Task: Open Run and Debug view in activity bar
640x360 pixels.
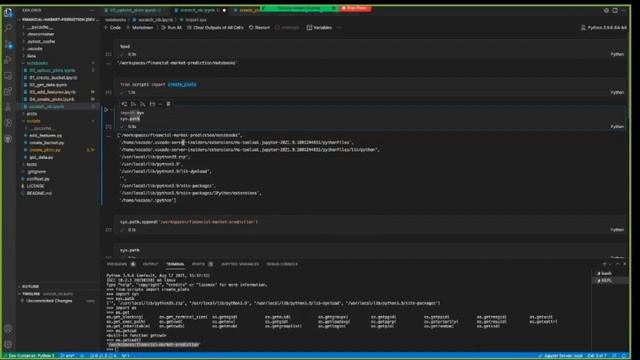Action: [x=8, y=60]
